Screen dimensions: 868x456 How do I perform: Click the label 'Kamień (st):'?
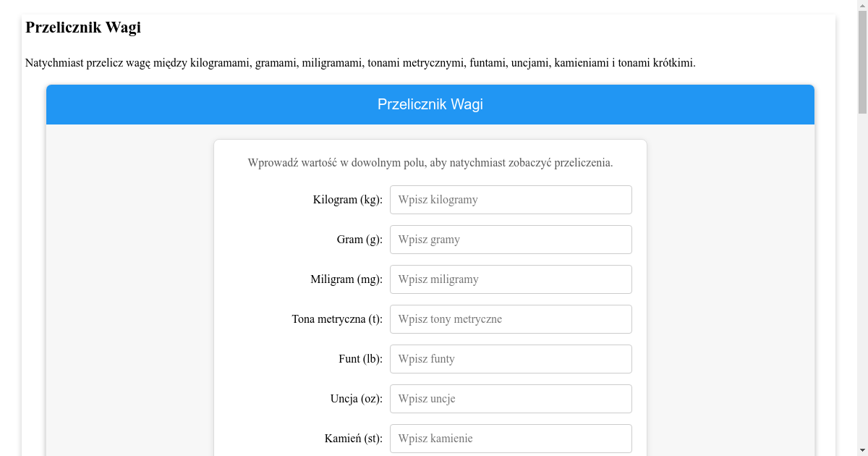(353, 438)
